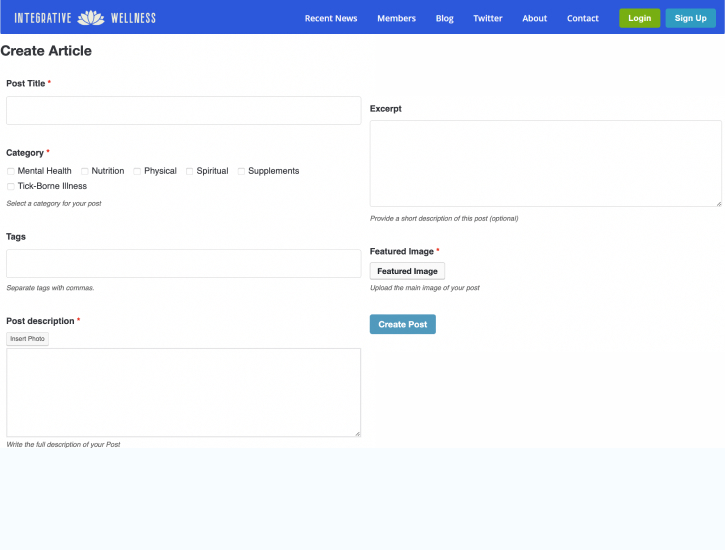Click the Excerpt textarea resize handle

[x=719, y=203]
